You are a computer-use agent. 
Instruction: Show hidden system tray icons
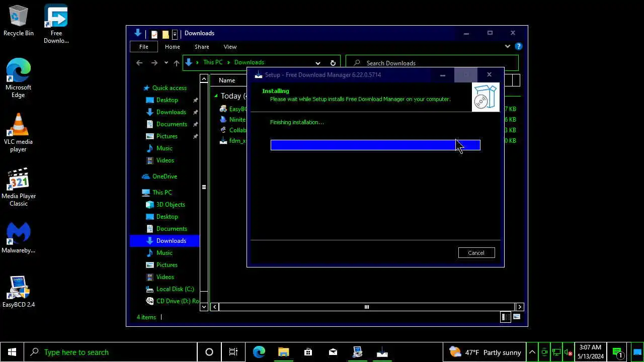click(532, 352)
